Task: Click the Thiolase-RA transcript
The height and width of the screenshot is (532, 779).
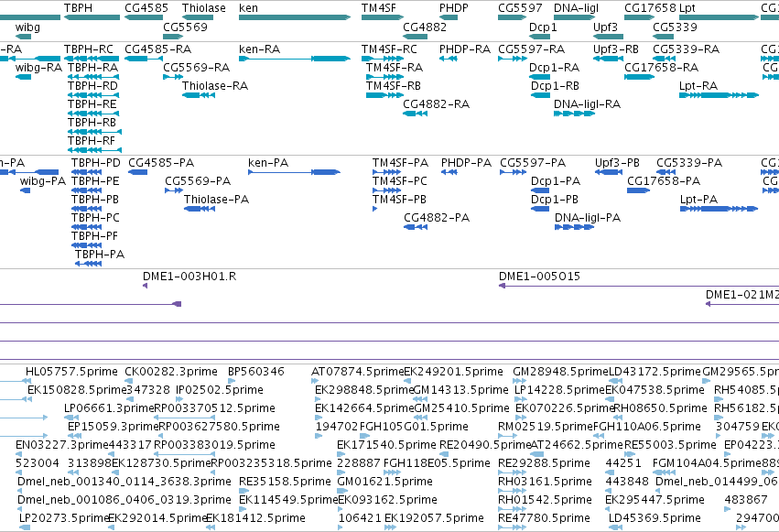Action: [x=199, y=95]
